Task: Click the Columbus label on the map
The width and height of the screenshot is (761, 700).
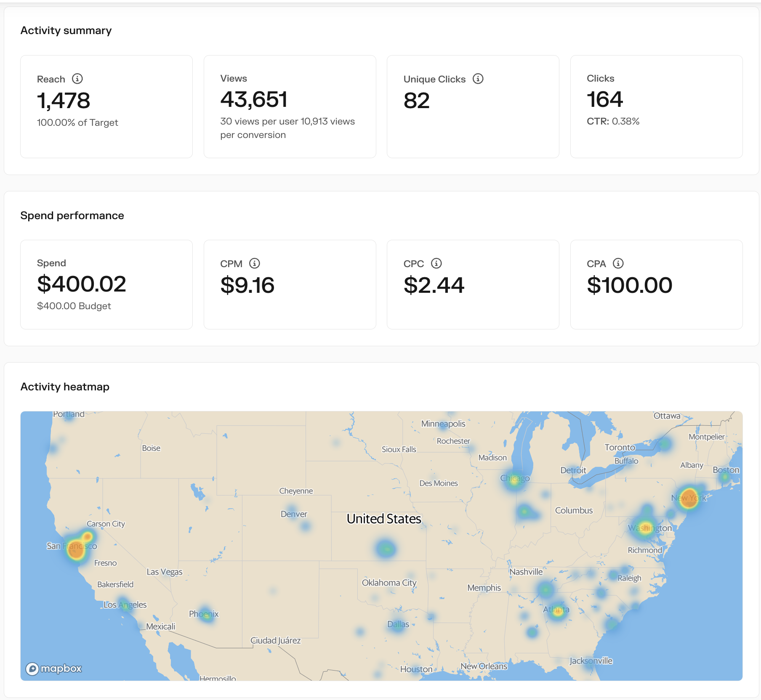Action: coord(574,510)
